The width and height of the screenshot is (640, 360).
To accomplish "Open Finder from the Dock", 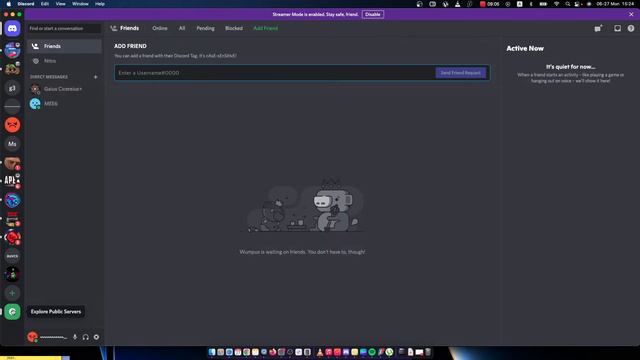I will (212, 352).
